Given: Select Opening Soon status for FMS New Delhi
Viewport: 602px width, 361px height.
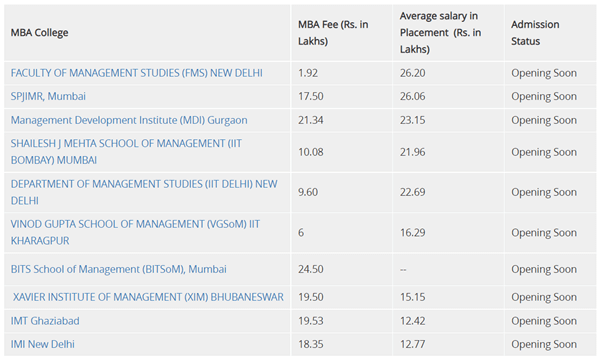Looking at the screenshot, I should coord(544,73).
